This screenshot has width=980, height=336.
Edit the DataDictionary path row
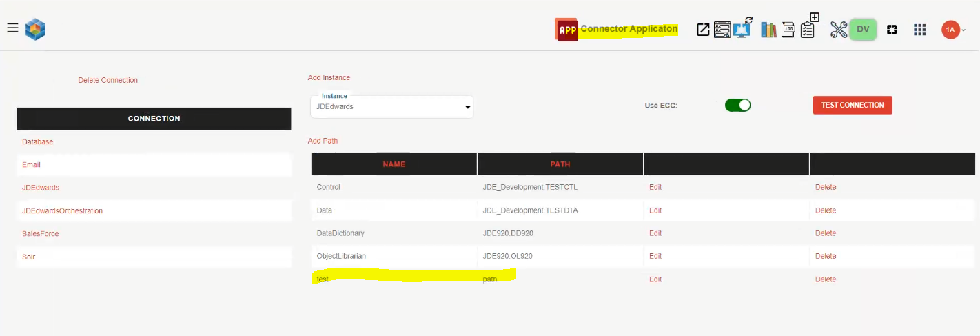655,233
